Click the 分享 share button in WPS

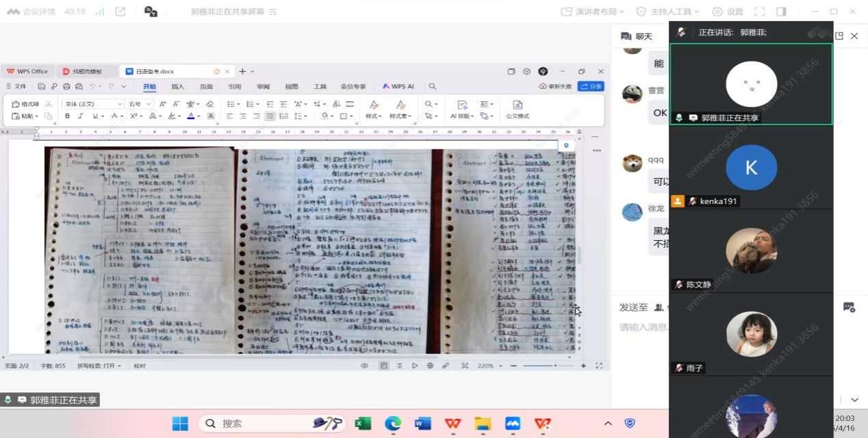591,87
